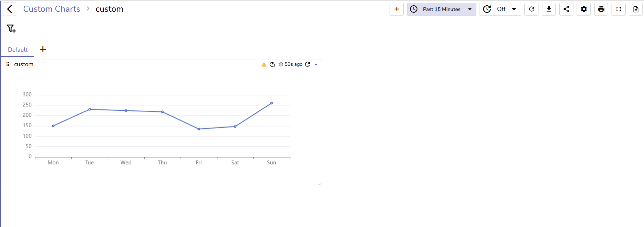Toggle fullscreen mode icon
The height and width of the screenshot is (227, 644).
click(619, 9)
